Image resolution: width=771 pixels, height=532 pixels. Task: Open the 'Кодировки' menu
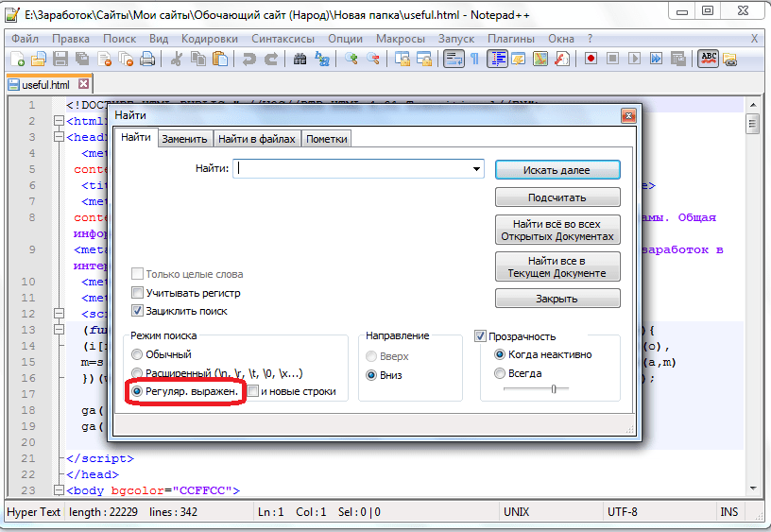coord(209,39)
